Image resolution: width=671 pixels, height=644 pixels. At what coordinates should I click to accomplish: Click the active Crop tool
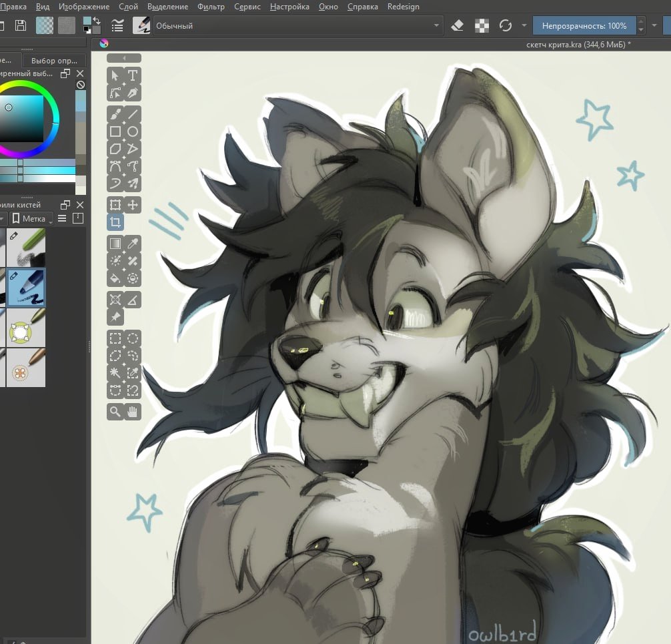[115, 222]
